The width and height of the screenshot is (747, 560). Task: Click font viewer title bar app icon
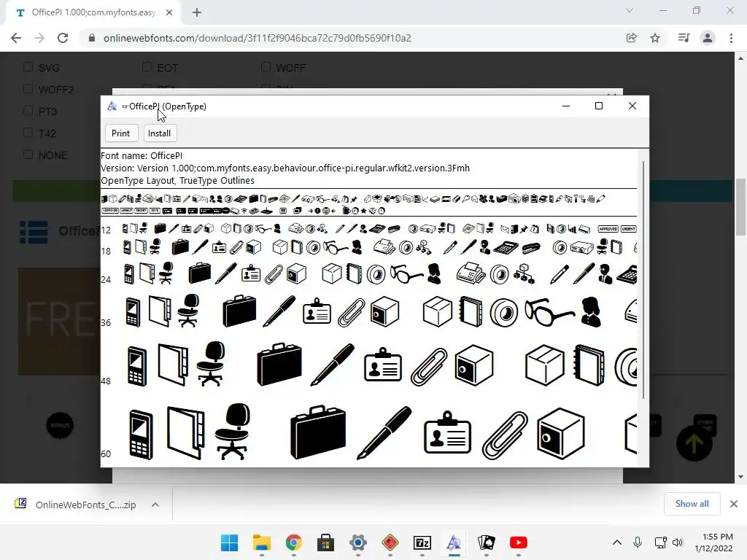(112, 106)
